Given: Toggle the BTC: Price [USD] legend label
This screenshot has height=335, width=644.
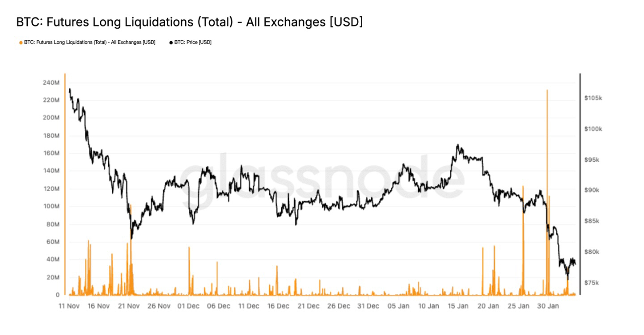Looking at the screenshot, I should click(x=193, y=43).
